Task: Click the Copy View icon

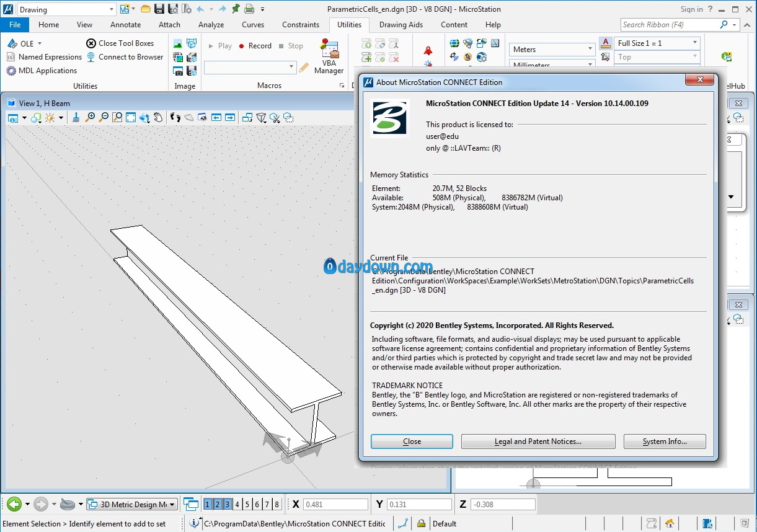Action: (247, 117)
